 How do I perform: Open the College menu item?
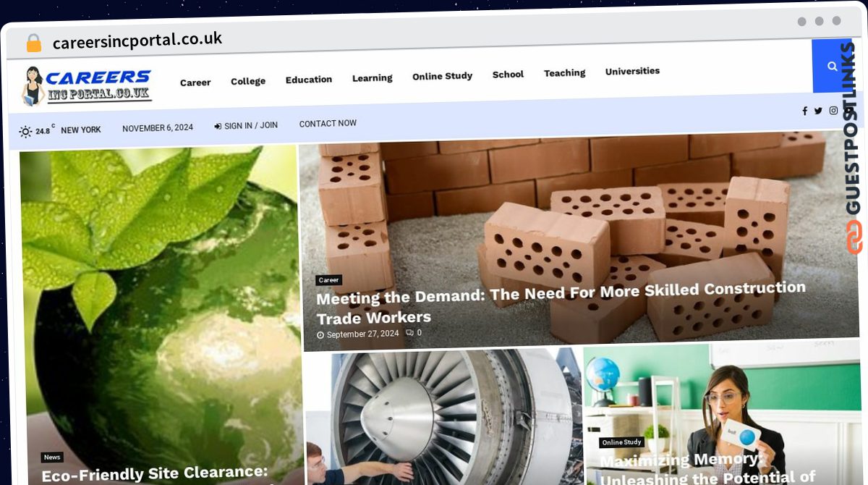[x=248, y=81]
